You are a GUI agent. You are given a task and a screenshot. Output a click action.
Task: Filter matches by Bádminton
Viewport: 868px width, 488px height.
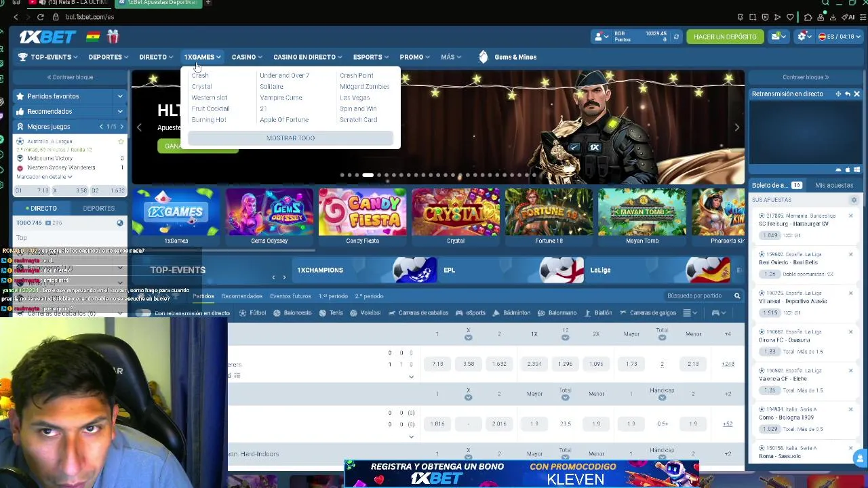point(512,313)
